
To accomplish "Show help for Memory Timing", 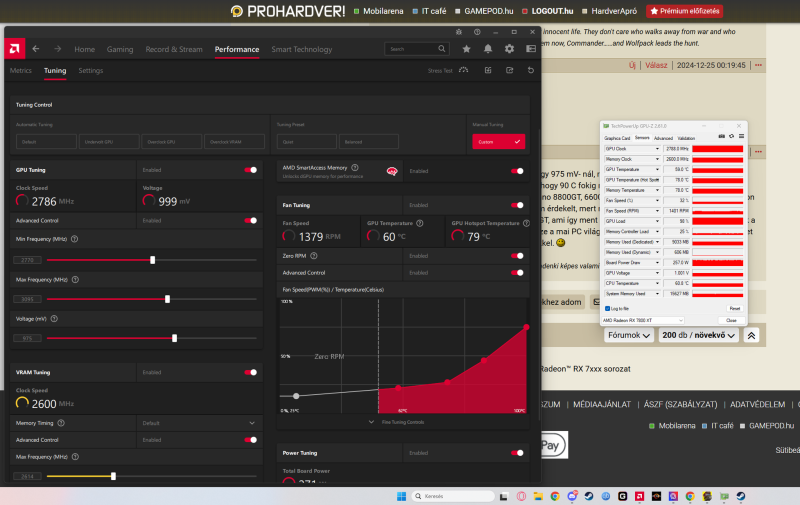I will [x=61, y=423].
